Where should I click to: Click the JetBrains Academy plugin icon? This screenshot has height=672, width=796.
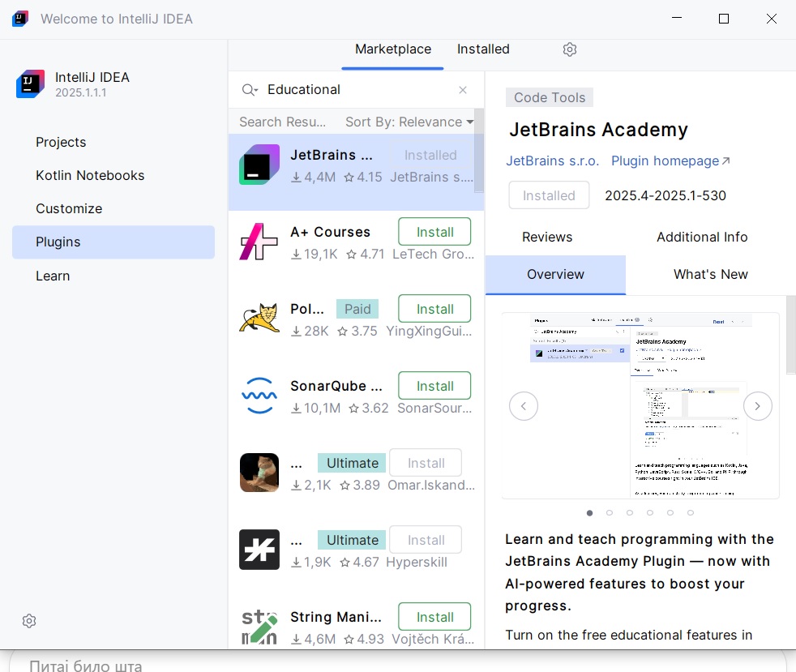tap(259, 165)
